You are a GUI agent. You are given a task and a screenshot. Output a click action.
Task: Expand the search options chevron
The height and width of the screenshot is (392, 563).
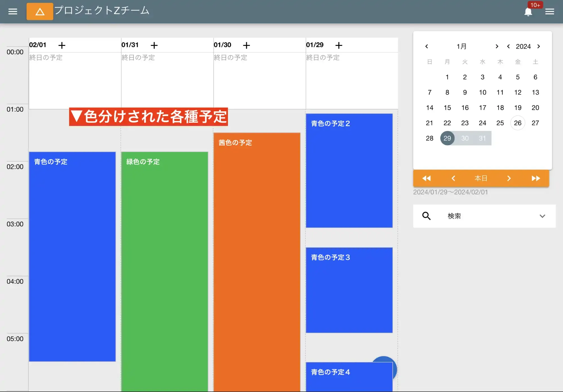(542, 216)
